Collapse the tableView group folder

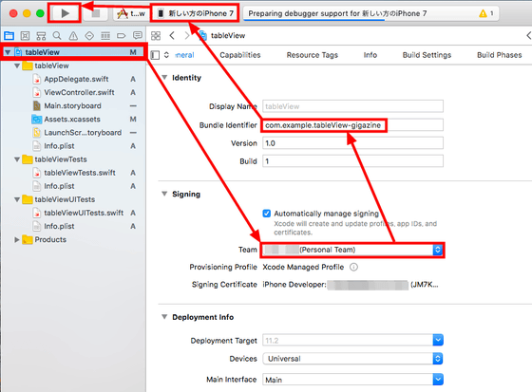(17, 65)
